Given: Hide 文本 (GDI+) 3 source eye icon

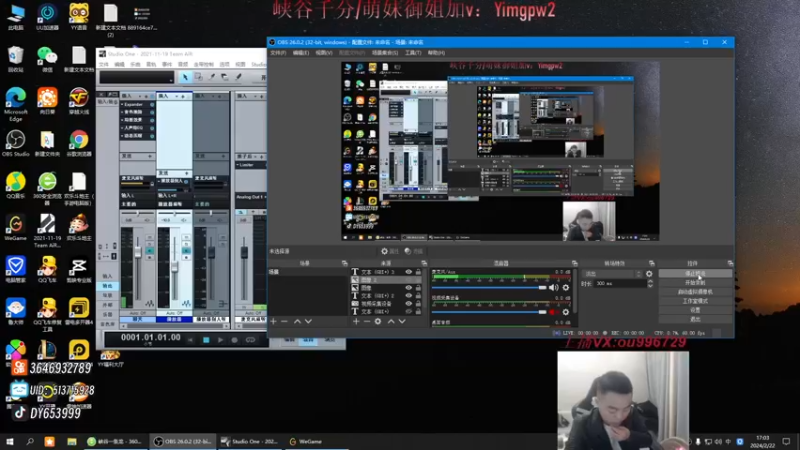Looking at the screenshot, I should [409, 272].
